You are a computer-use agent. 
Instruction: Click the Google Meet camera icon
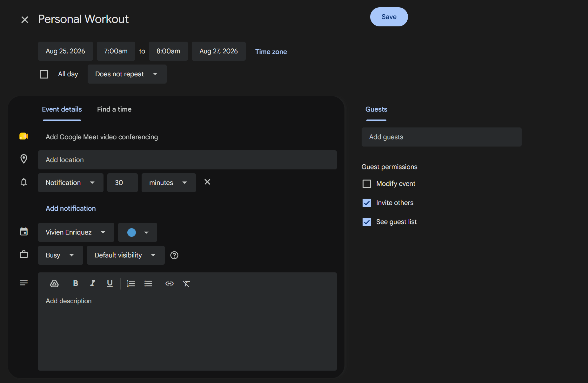click(24, 136)
